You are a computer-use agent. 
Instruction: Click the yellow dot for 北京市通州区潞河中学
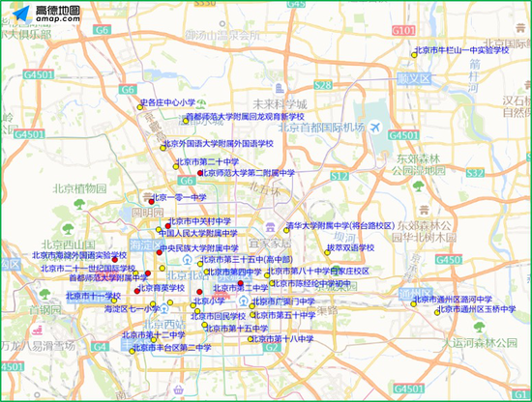(x=414, y=304)
